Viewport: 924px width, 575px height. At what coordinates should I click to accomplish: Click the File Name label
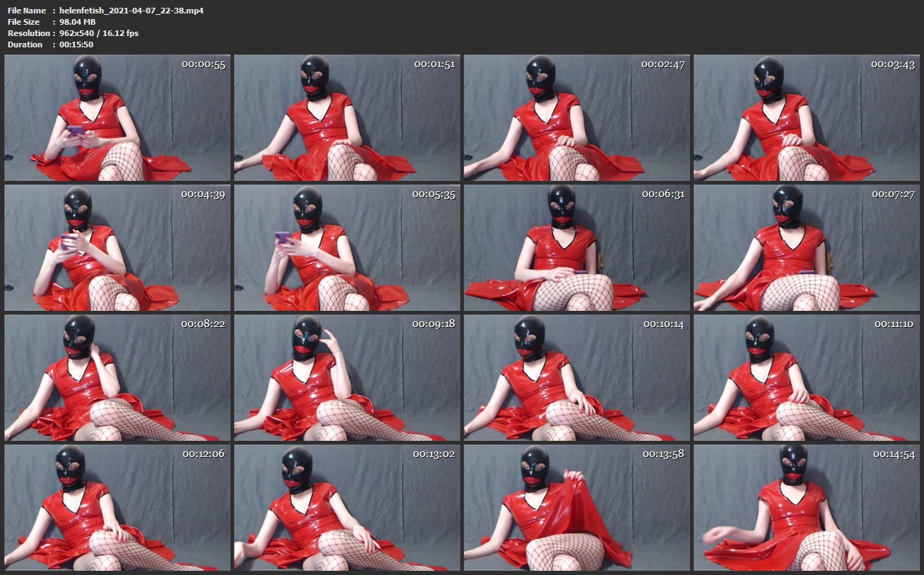[x=27, y=11]
